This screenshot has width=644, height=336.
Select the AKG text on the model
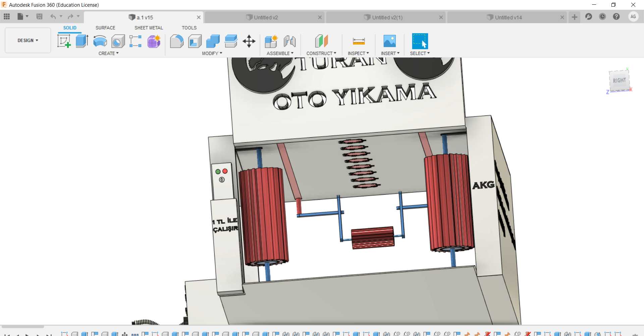483,185
